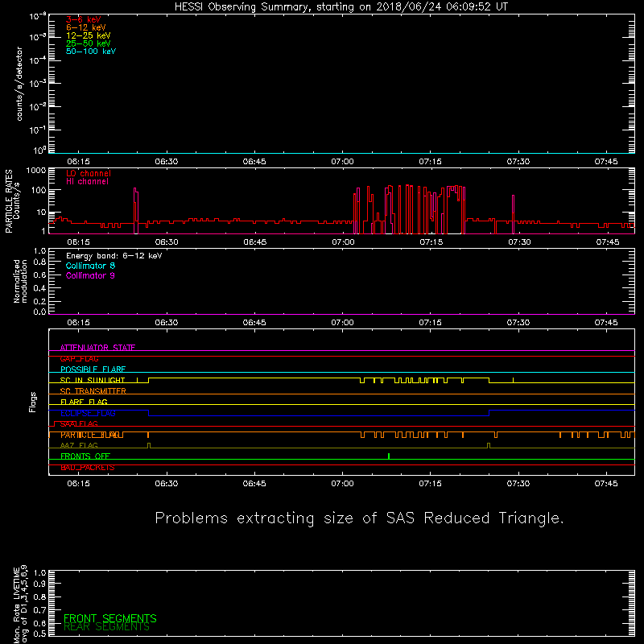644x644 pixels.
Task: Click the FRONT SEGMENTS legend label
Action: (x=110, y=618)
